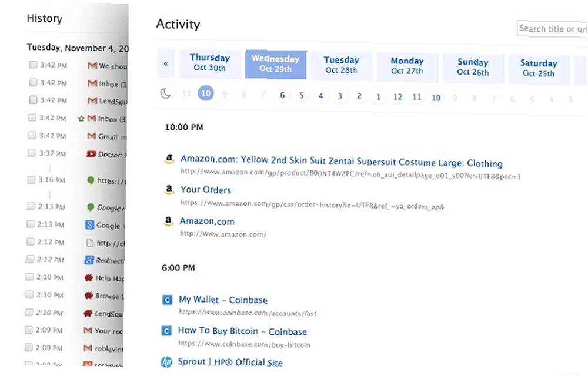Click the 'roblevin' history entry title
The height and width of the screenshot is (376, 588).
109,348
